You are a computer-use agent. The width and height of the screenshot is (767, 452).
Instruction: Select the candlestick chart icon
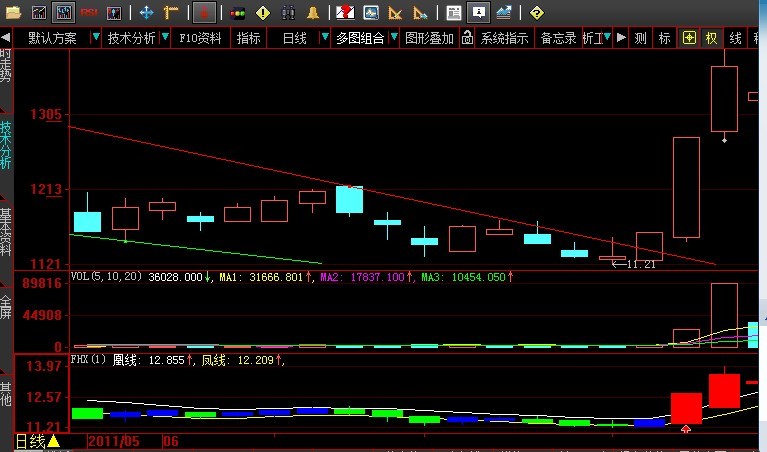(x=64, y=12)
